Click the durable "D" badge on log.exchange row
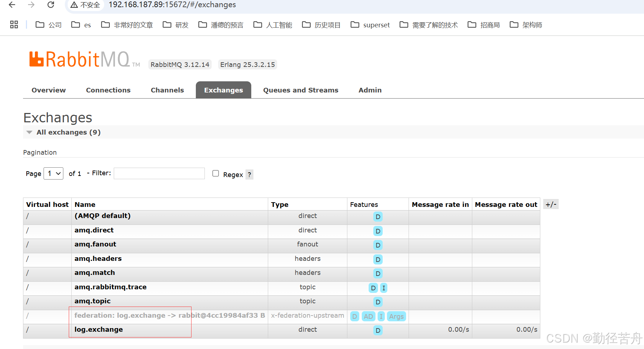Viewport: 644px width, 349px height. coord(378,330)
